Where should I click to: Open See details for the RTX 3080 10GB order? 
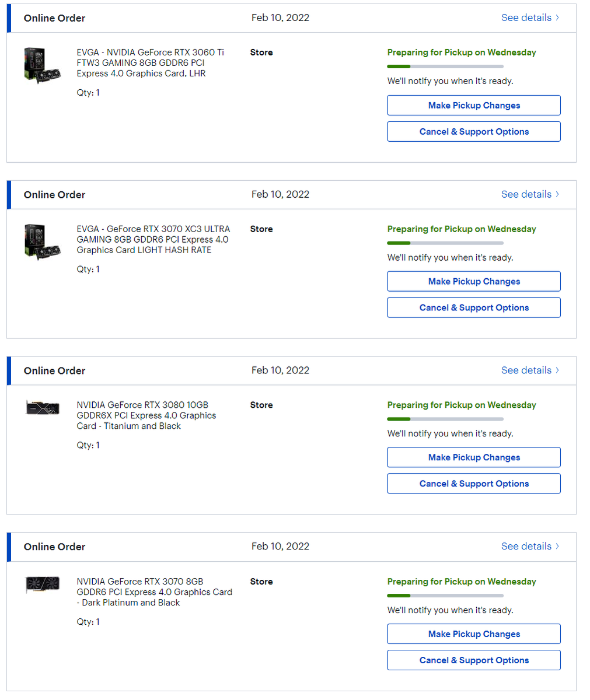[x=530, y=370]
